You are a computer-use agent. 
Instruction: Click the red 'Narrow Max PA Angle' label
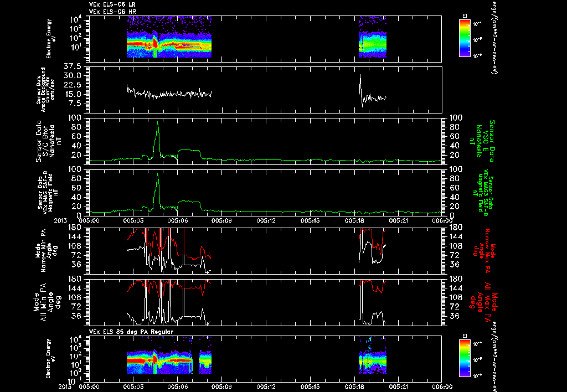tap(484, 250)
